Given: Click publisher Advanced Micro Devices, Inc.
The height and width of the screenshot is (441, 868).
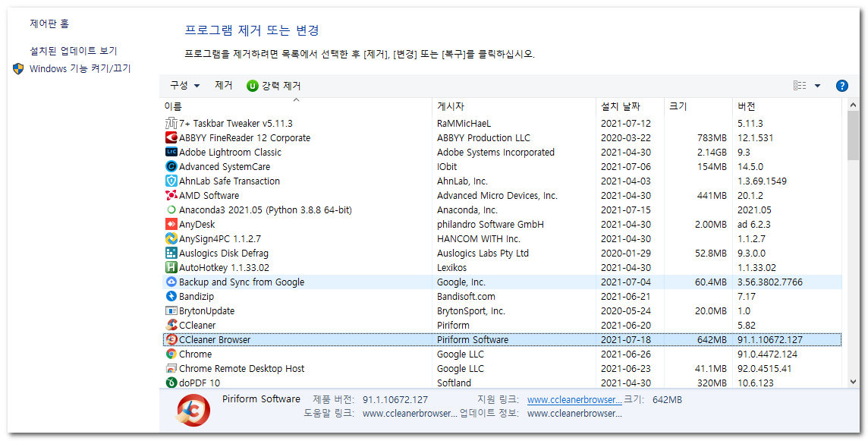Looking at the screenshot, I should (x=497, y=196).
